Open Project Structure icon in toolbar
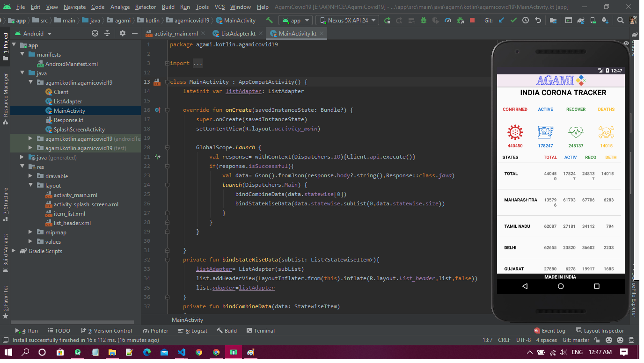The height and width of the screenshot is (363, 644). (553, 21)
